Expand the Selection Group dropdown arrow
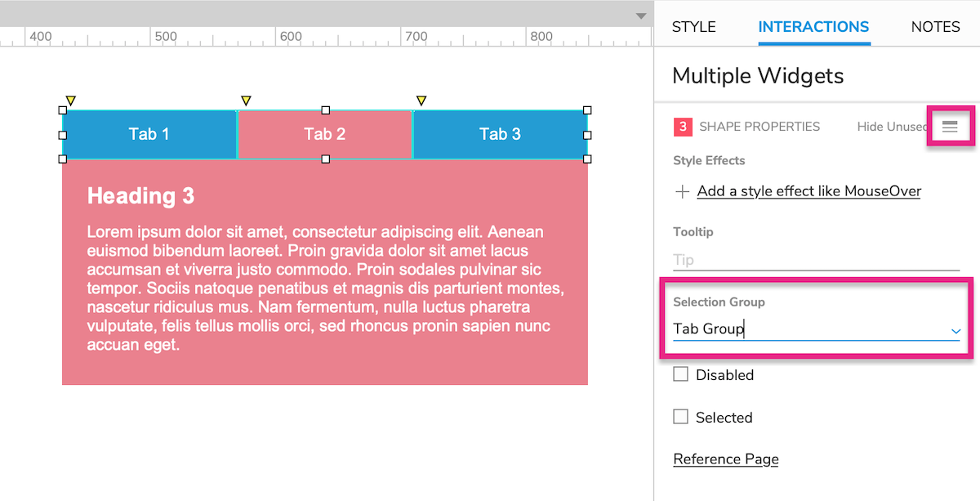Image resolution: width=980 pixels, height=501 pixels. [x=955, y=330]
